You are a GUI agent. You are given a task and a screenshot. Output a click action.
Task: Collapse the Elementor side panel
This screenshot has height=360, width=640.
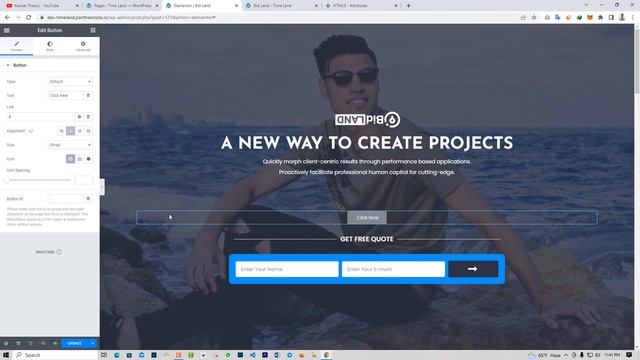pyautogui.click(x=102, y=187)
